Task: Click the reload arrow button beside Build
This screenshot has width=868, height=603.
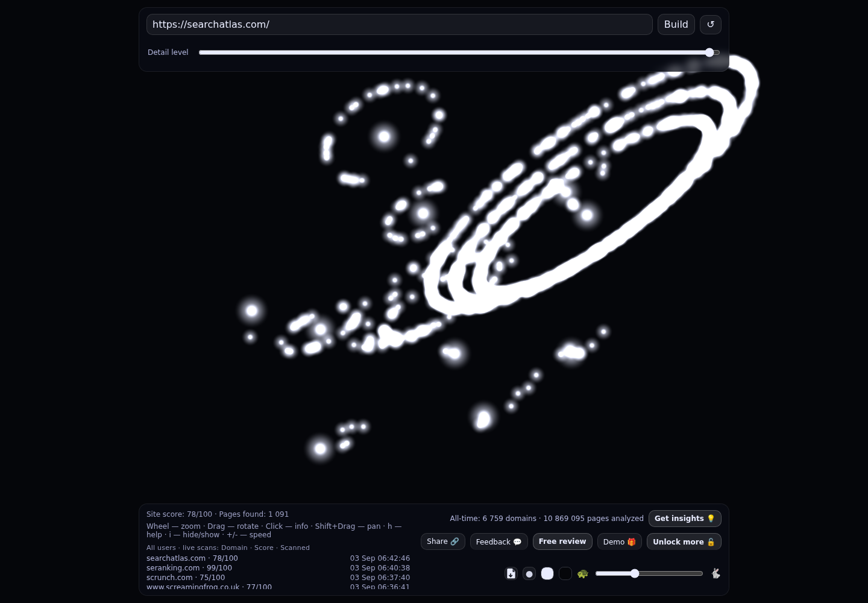Action: pos(710,25)
